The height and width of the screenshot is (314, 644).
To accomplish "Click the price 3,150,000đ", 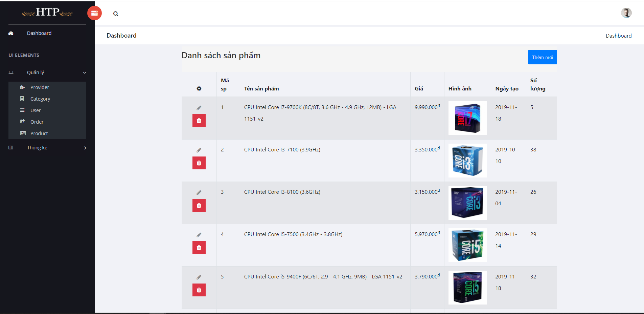I will (427, 191).
